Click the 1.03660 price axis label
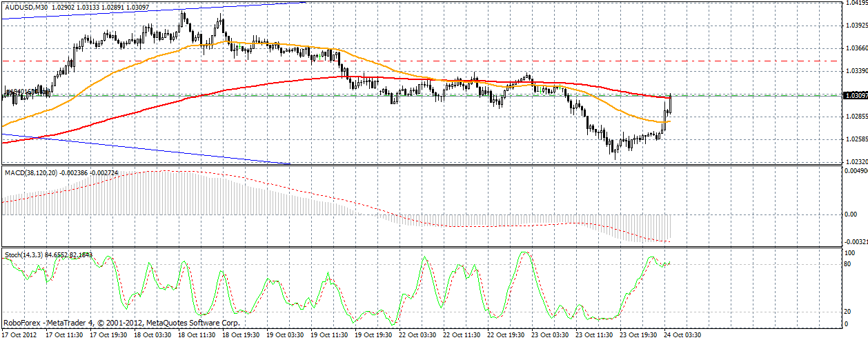Viewport: 868px width, 340px height. click(x=856, y=48)
